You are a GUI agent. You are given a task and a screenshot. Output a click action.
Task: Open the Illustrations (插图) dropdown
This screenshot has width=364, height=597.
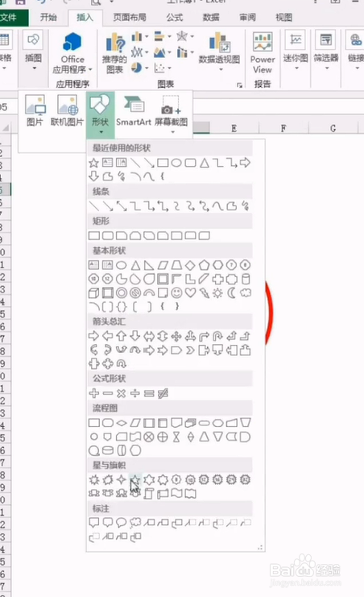coord(33,52)
